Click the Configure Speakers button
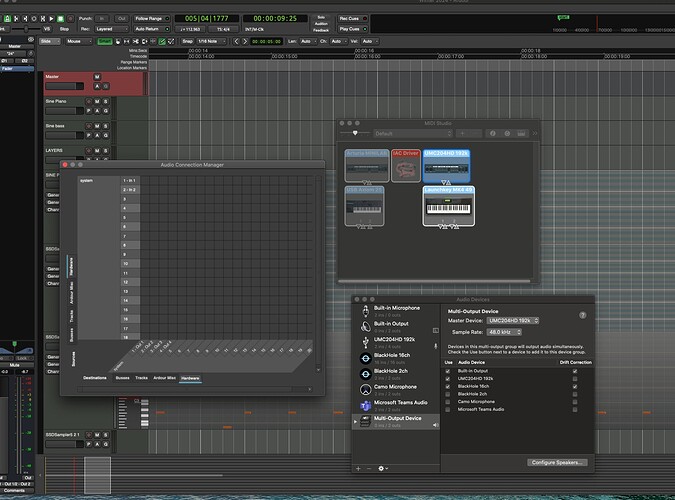 (555, 462)
